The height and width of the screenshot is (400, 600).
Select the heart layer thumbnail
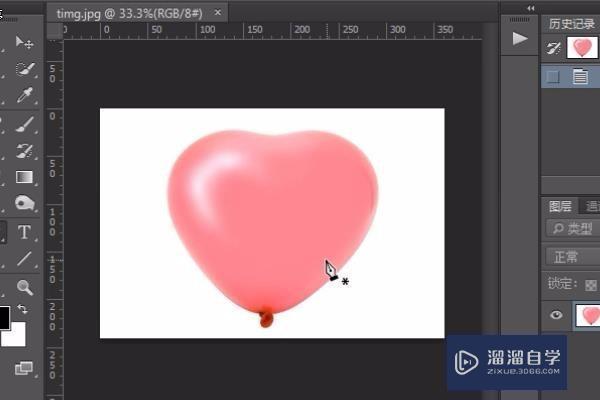coord(588,315)
